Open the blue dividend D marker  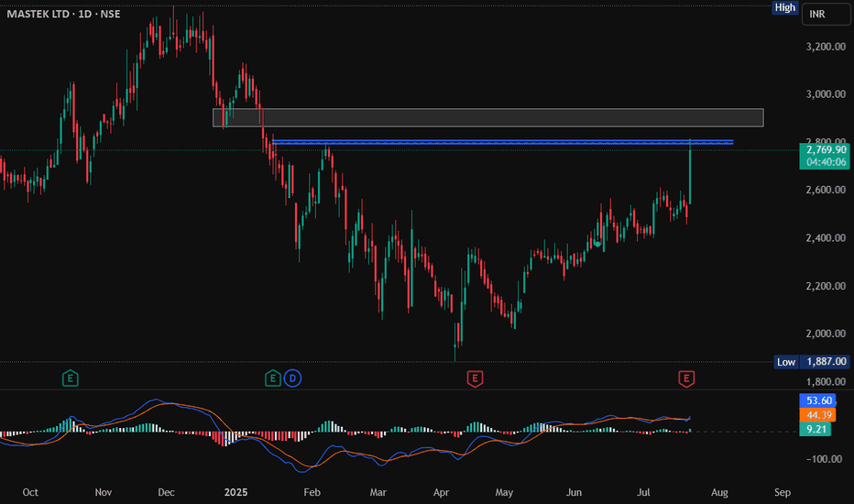[x=292, y=378]
